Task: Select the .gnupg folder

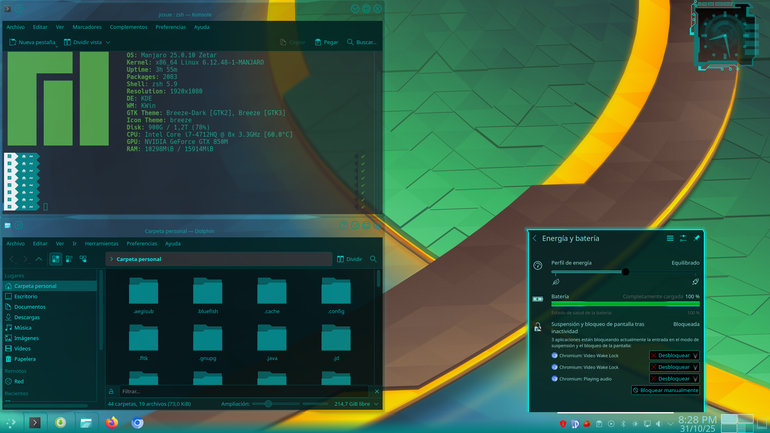Action: pyautogui.click(x=208, y=342)
